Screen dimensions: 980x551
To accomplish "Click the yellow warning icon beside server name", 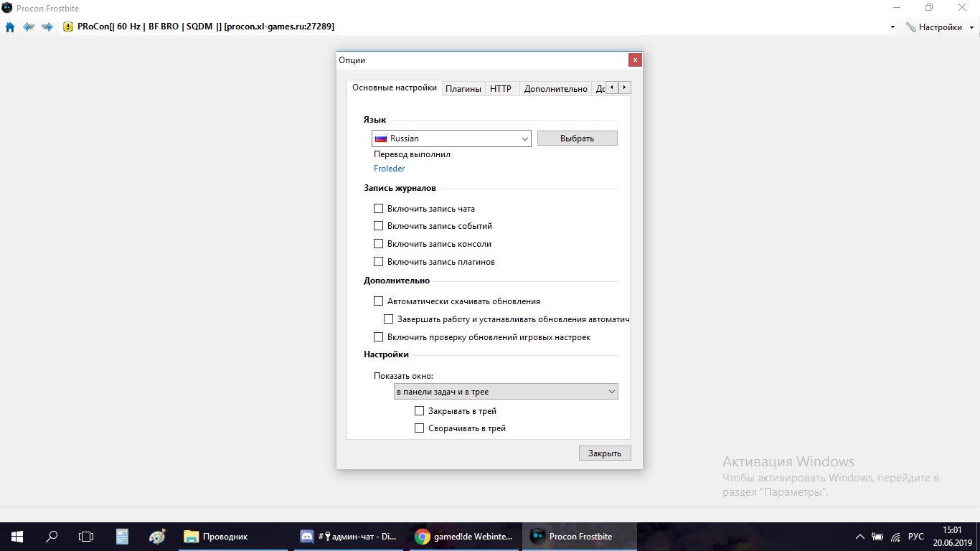I will click(x=68, y=27).
